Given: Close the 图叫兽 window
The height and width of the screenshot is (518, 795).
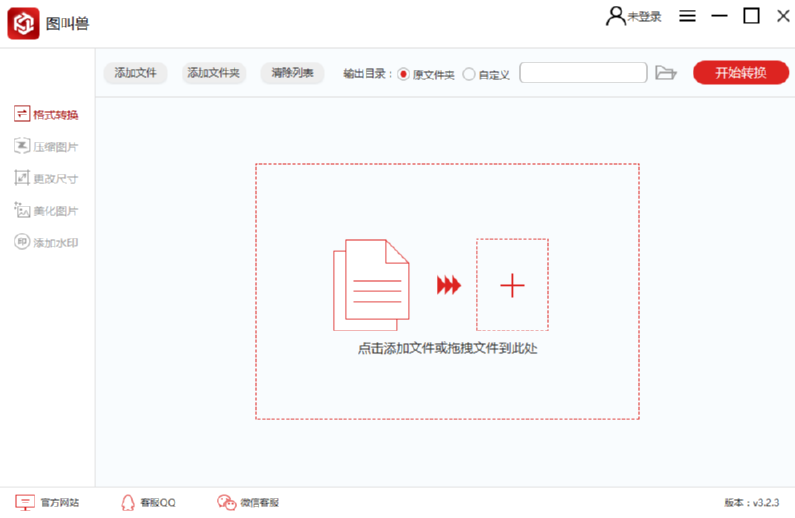Looking at the screenshot, I should [783, 16].
